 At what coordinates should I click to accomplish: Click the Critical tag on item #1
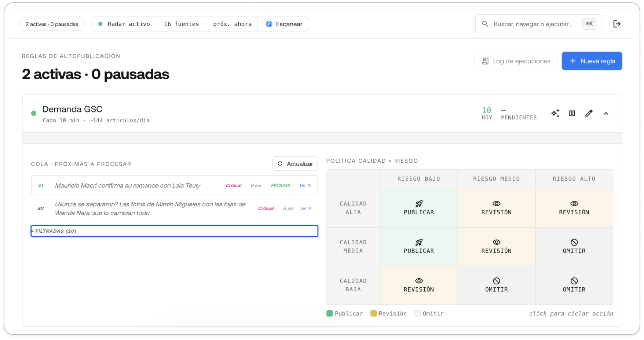point(234,185)
